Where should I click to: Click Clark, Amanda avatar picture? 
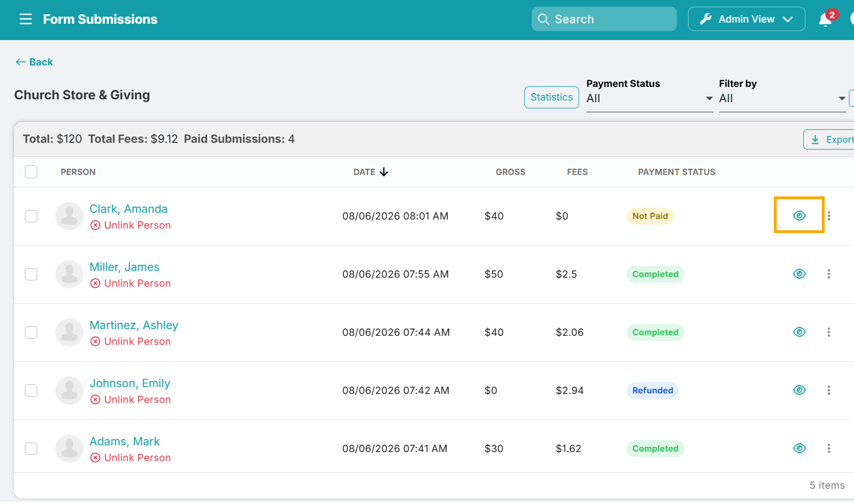69,216
